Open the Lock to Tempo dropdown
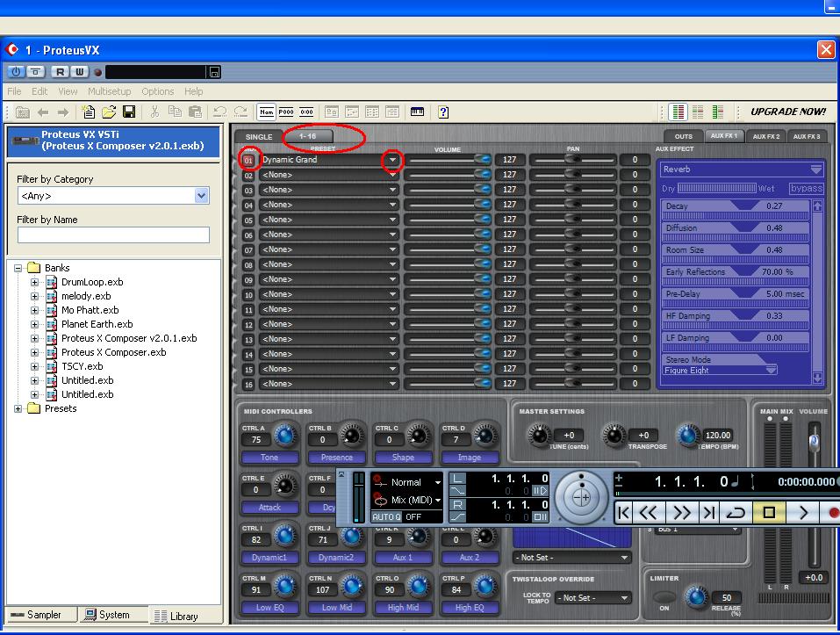The image size is (840, 635). (593, 597)
